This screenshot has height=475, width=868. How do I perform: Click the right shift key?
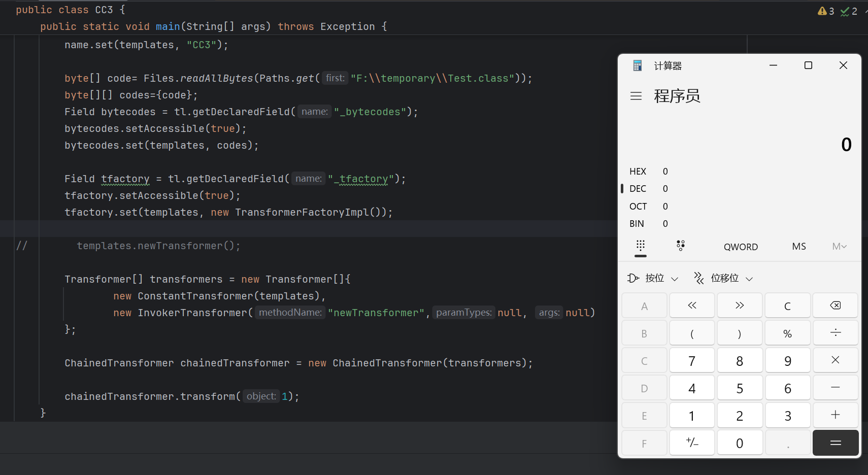pos(740,306)
